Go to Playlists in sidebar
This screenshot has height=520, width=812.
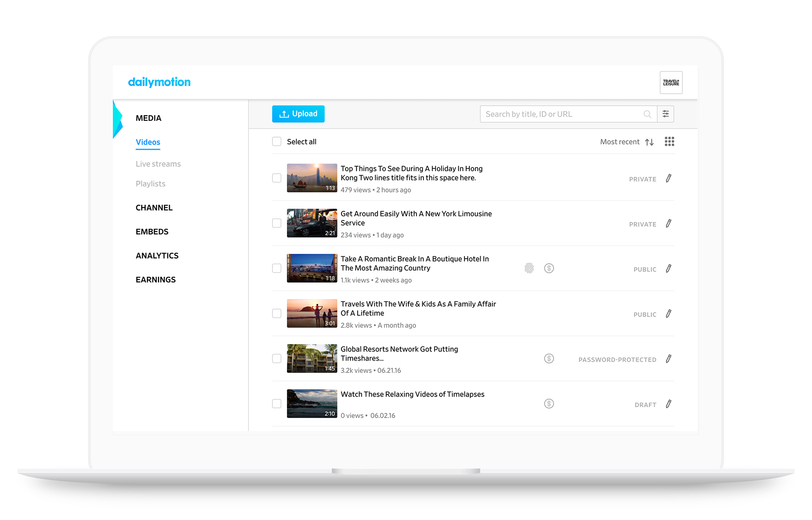click(150, 184)
